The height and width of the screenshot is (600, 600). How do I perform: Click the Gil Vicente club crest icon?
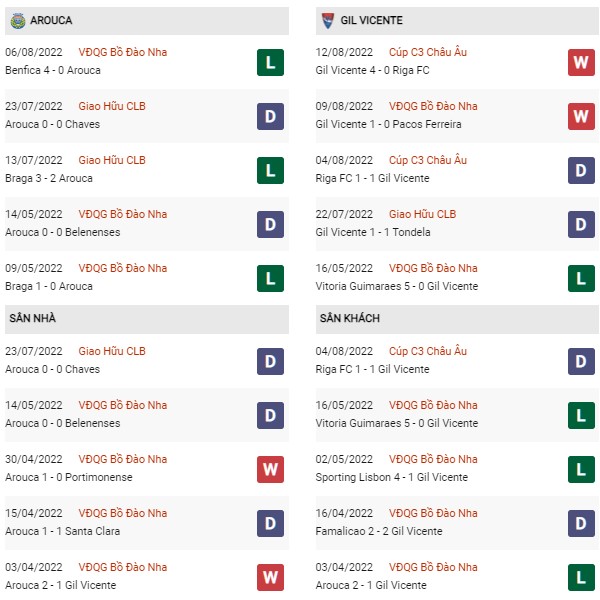(328, 21)
